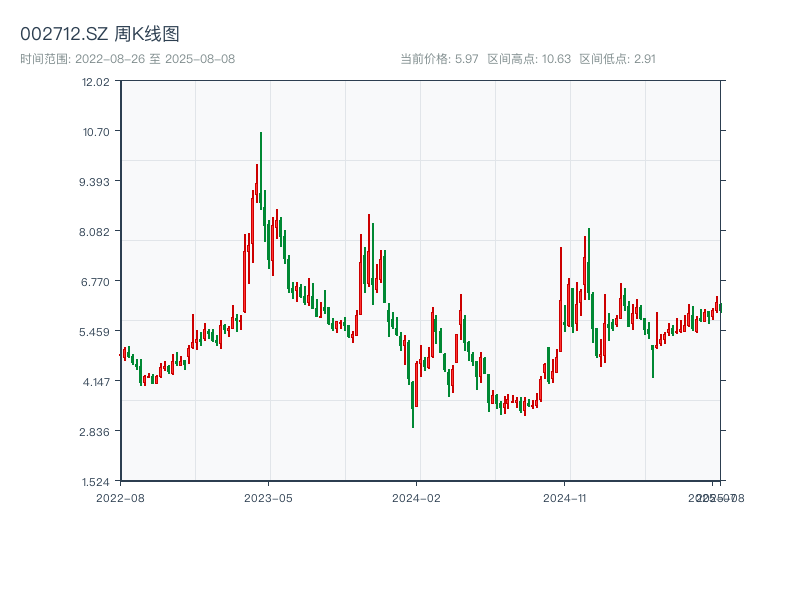
Task: Click the last candlestick at chart's right edge
Action: point(719,307)
